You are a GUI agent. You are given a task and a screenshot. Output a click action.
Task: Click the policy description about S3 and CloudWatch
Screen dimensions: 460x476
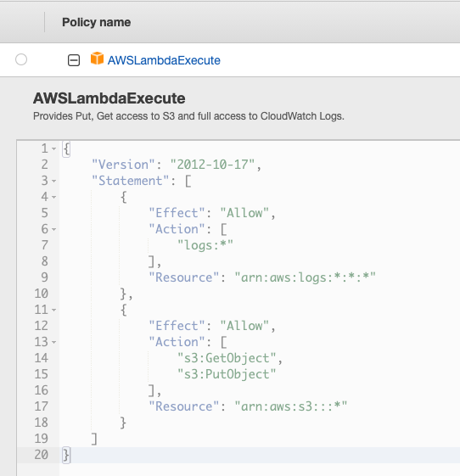click(188, 116)
